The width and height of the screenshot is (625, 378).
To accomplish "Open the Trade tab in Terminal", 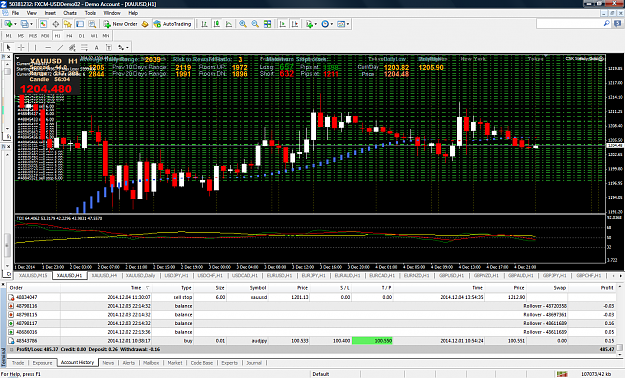I will tap(18, 363).
